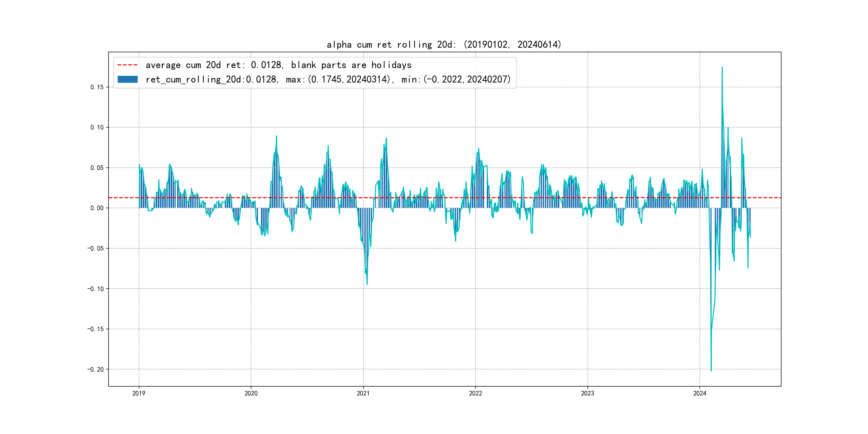This screenshot has height=434, width=868.
Task: Click the 0.15 y-axis tick label
Action: pyautogui.click(x=97, y=87)
